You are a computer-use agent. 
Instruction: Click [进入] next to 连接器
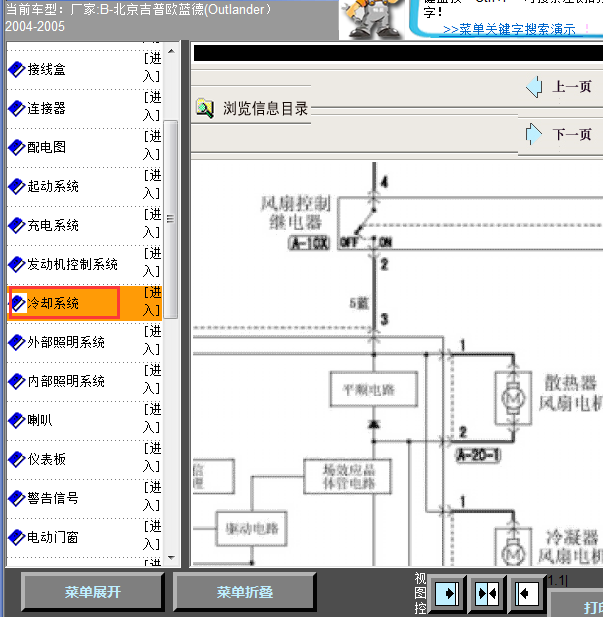[152, 106]
